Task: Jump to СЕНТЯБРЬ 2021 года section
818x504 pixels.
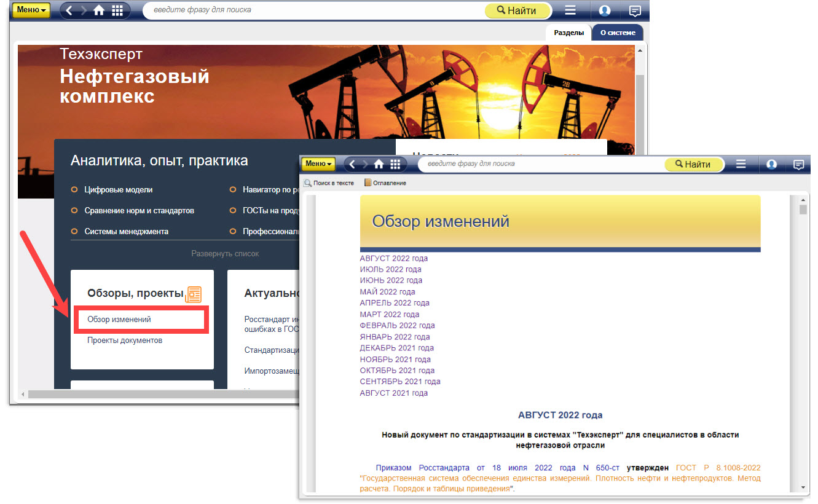Action: point(400,382)
